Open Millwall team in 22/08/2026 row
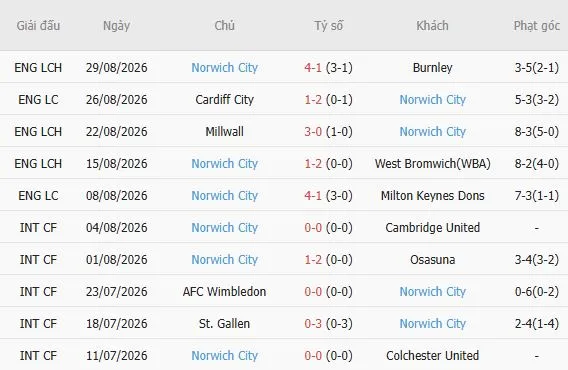The height and width of the screenshot is (370, 568). point(224,131)
